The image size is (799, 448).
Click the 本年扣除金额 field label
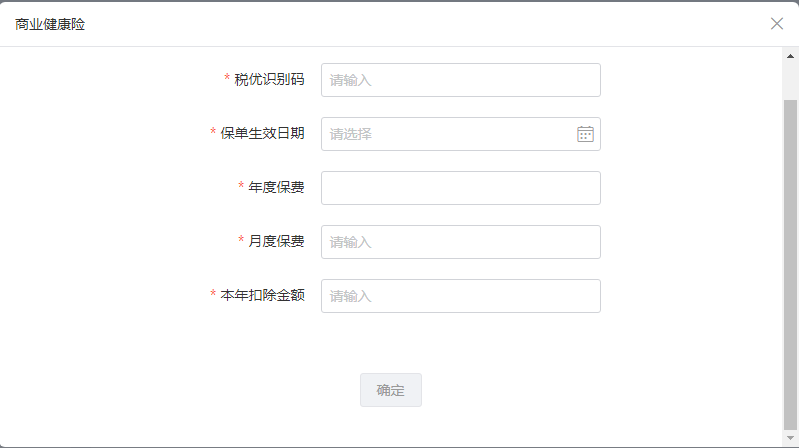(x=262, y=296)
